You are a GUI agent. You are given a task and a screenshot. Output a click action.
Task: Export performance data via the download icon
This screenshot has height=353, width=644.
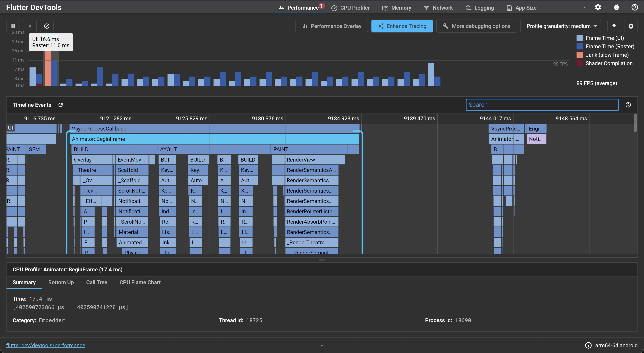(614, 26)
